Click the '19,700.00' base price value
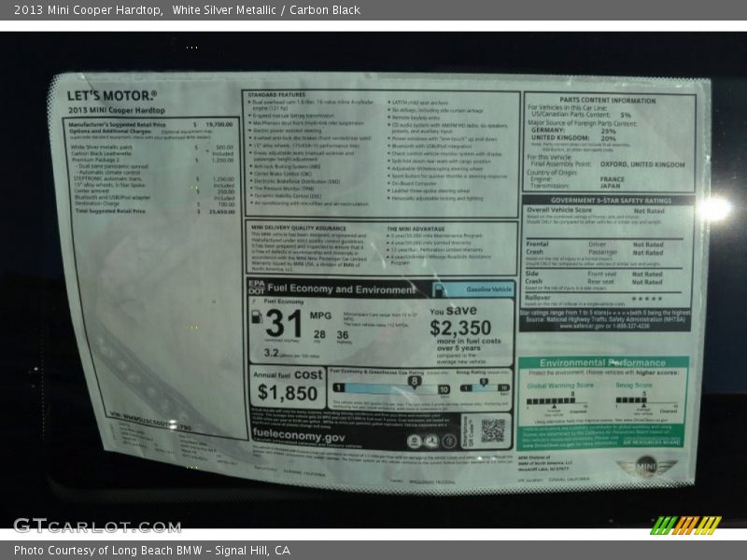 [x=219, y=125]
